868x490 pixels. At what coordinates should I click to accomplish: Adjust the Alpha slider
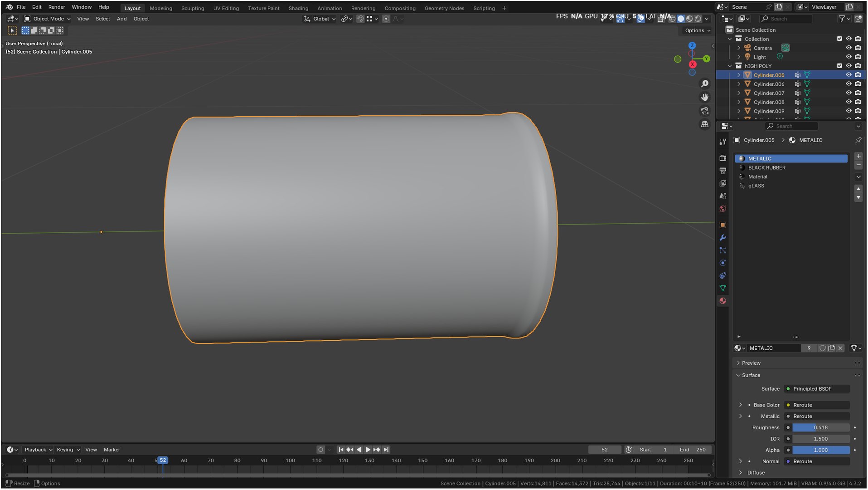coord(821,451)
